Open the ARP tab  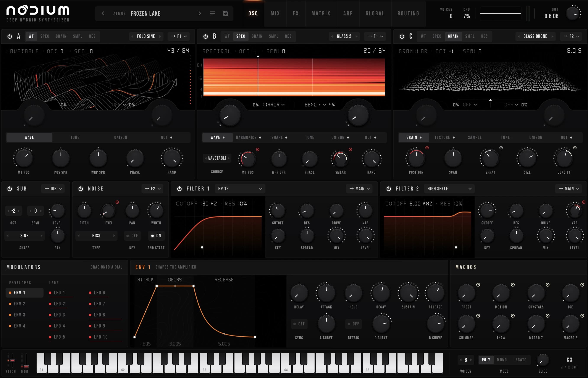[348, 13]
